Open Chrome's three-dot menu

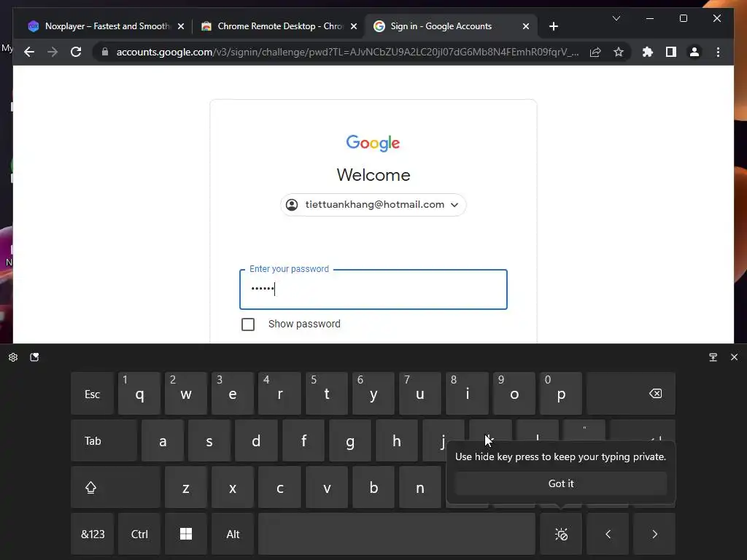pos(718,52)
